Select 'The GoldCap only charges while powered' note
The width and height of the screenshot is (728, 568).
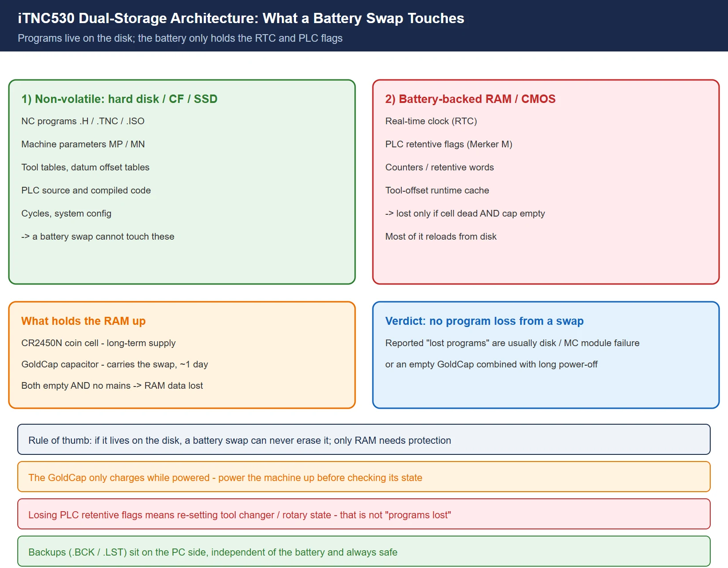pyautogui.click(x=364, y=477)
